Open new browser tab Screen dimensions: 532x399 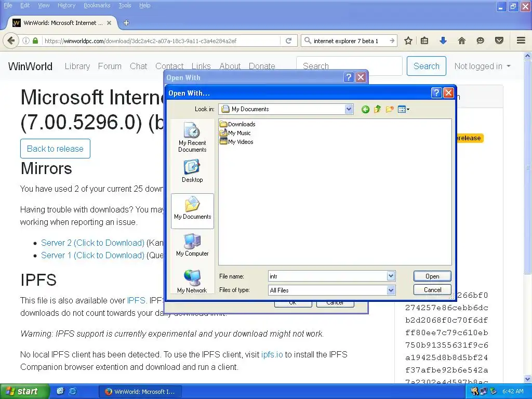[126, 23]
